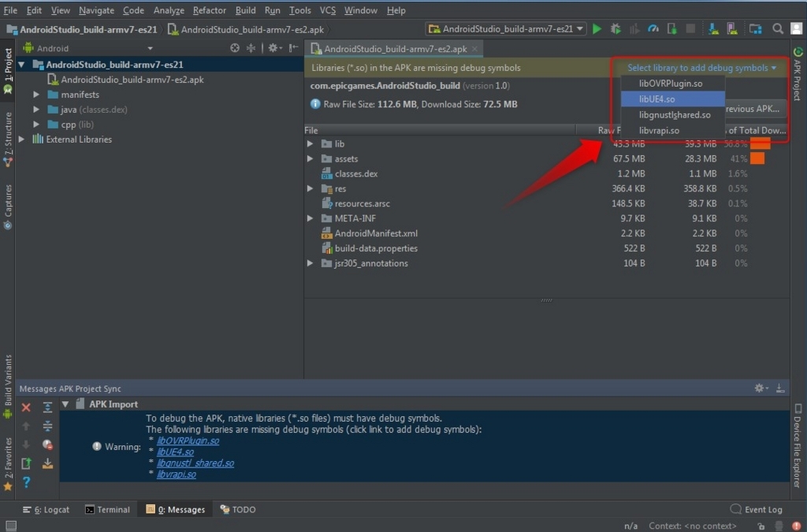Click the libOVRPlugin.so link in warning

(x=188, y=441)
